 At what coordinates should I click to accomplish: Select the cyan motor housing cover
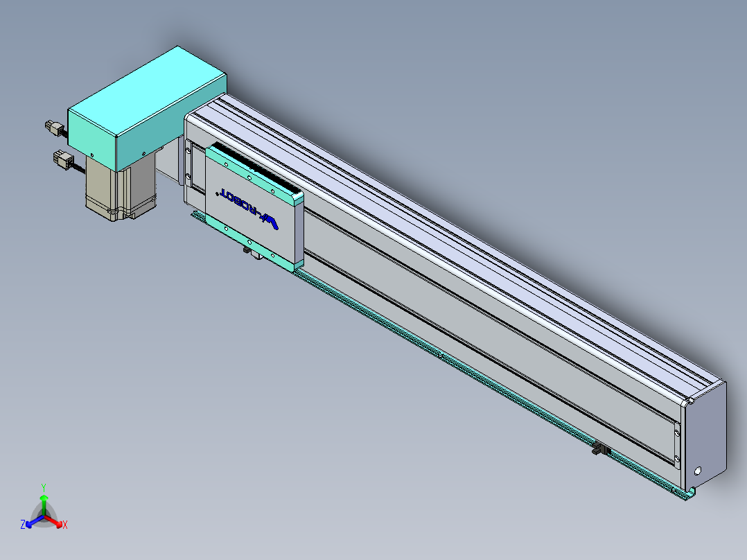[147, 109]
